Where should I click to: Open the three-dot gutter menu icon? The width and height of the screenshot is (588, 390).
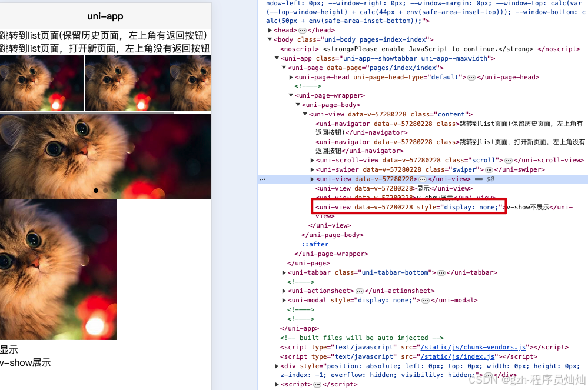263,179
